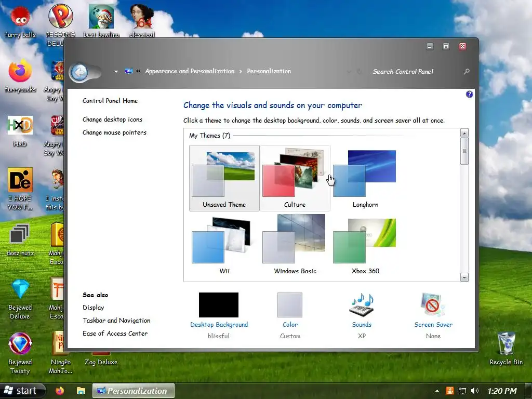This screenshot has width=532, height=399.
Task: Expand the recent pages dropdown arrow
Action: coord(116,72)
